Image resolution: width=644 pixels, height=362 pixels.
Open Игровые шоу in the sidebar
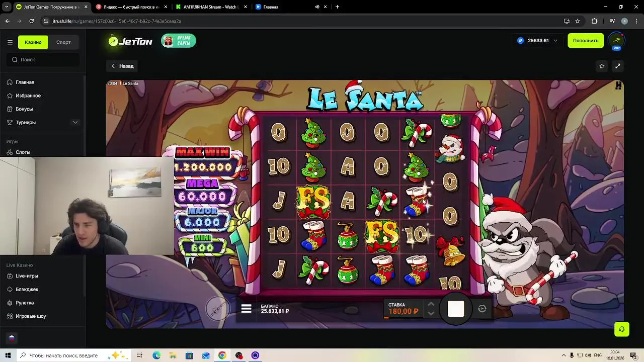coord(31,316)
